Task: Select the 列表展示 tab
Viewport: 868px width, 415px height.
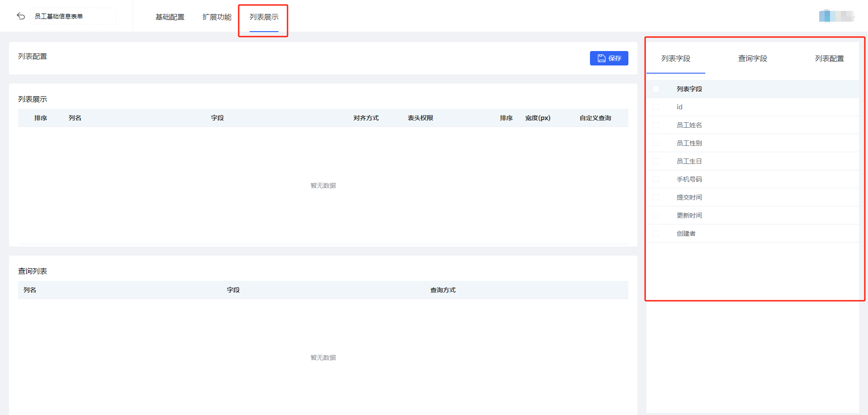Action: point(264,17)
